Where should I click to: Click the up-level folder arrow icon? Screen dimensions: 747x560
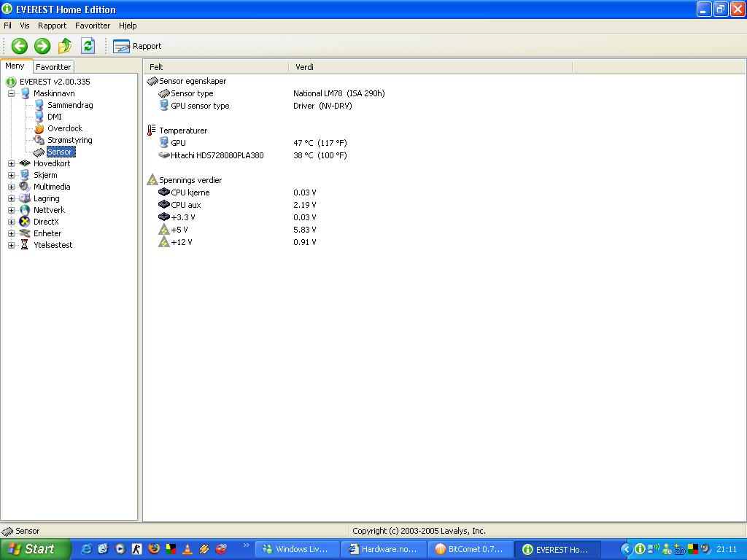(65, 46)
